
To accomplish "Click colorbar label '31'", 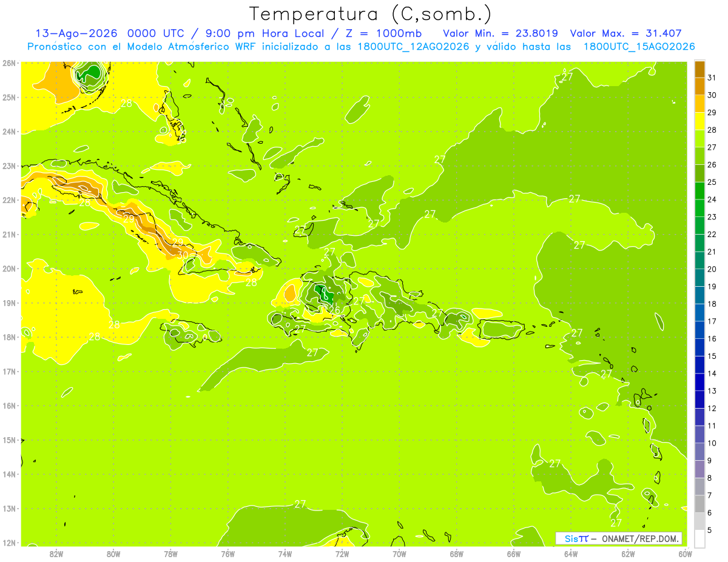I will (712, 78).
